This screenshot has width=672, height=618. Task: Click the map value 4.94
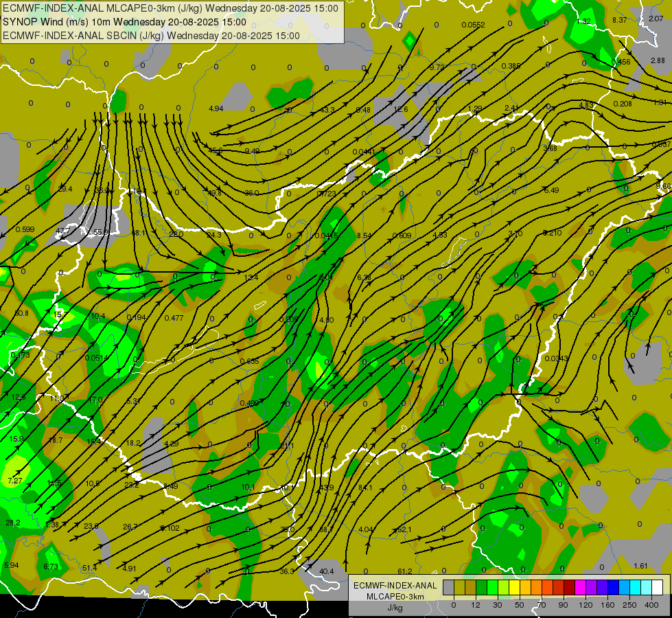[216, 108]
